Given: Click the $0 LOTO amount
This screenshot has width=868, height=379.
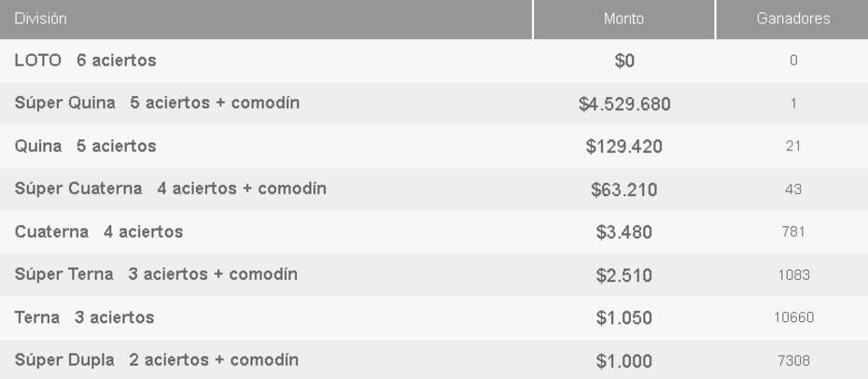Looking at the screenshot, I should pyautogui.click(x=624, y=61).
